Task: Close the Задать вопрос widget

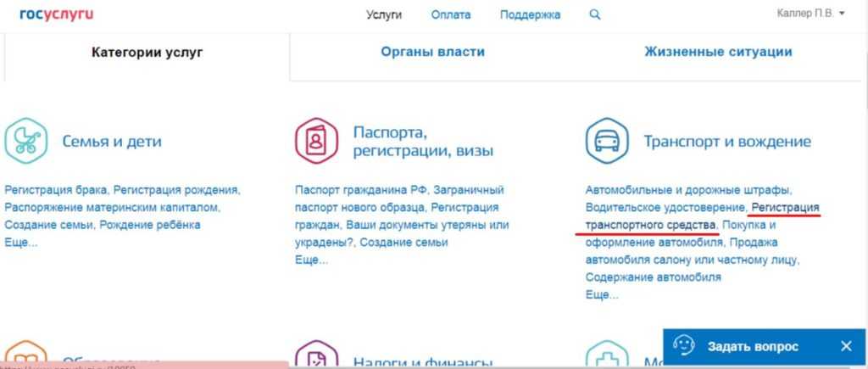Action: pos(846,346)
